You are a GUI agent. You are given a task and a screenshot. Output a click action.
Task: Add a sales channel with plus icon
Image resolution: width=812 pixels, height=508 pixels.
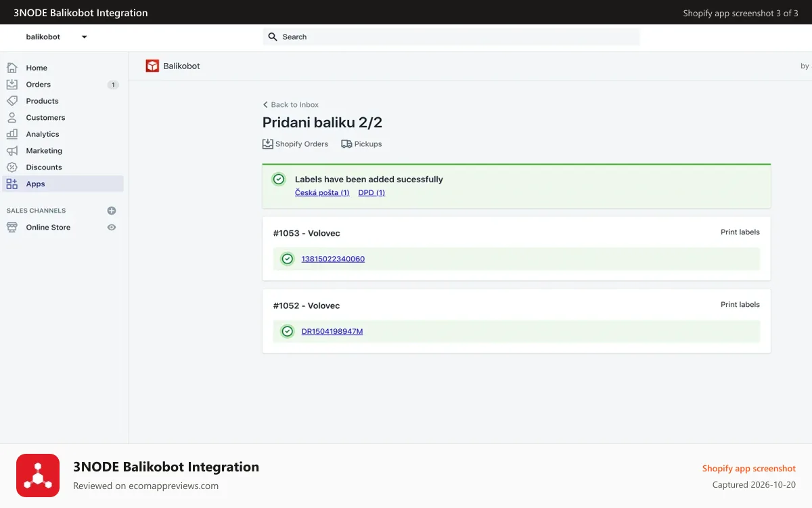112,211
